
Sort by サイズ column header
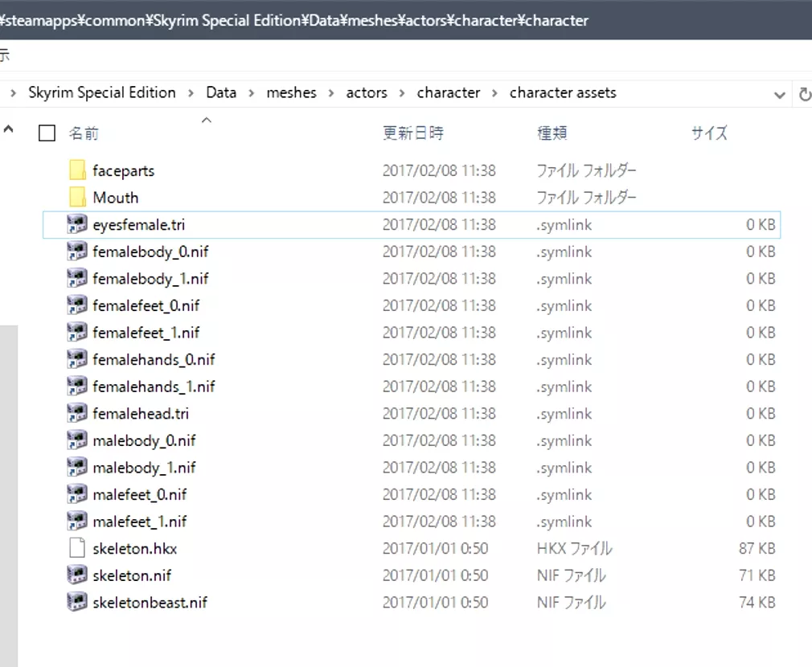pyautogui.click(x=709, y=133)
